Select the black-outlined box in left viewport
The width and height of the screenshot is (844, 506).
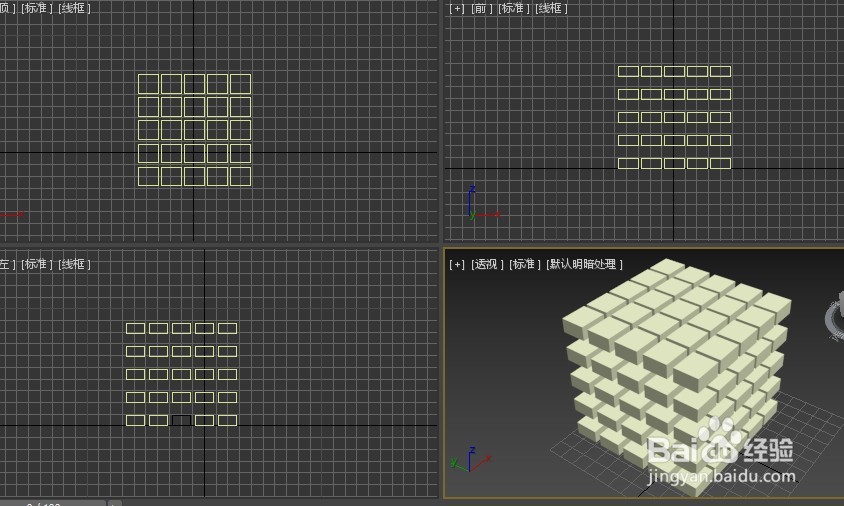click(x=181, y=420)
